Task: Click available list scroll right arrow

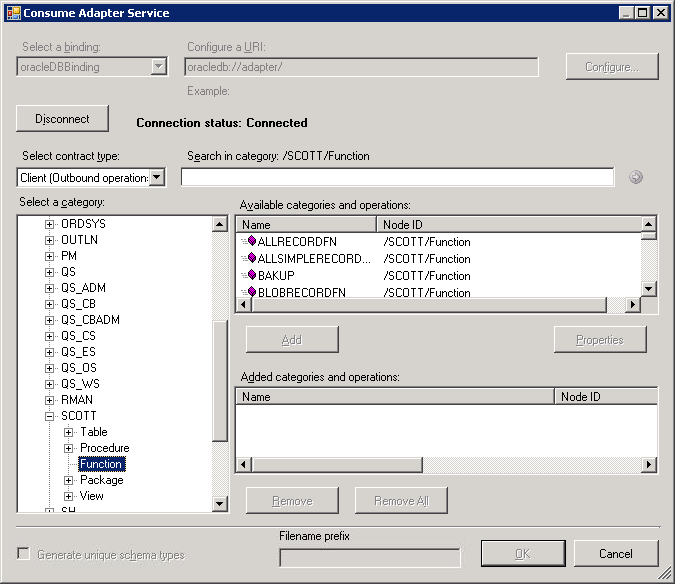Action: 632,304
